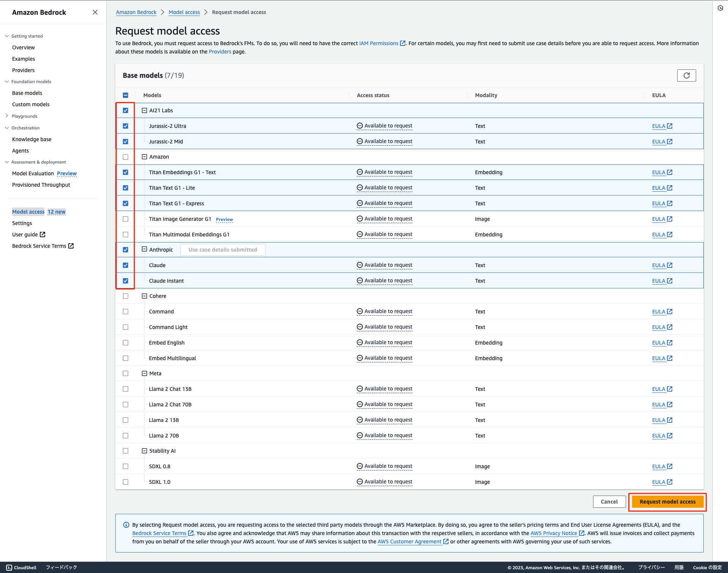
Task: Click the Request model access button
Action: 667,502
